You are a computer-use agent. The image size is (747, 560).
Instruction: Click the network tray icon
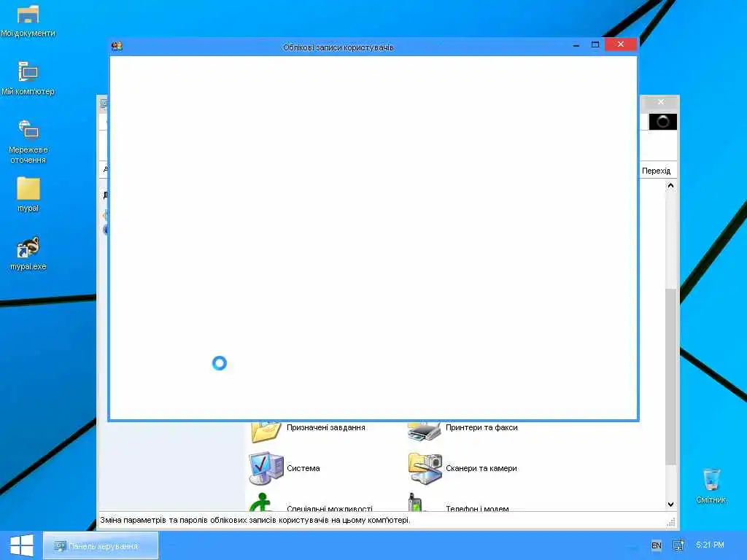click(x=678, y=545)
